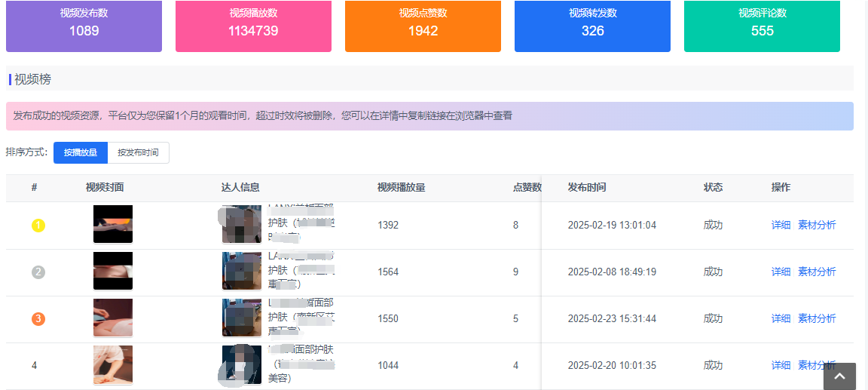Click the pink 视频播放数 stat card
Image resolution: width=868 pixels, height=390 pixels.
[253, 26]
